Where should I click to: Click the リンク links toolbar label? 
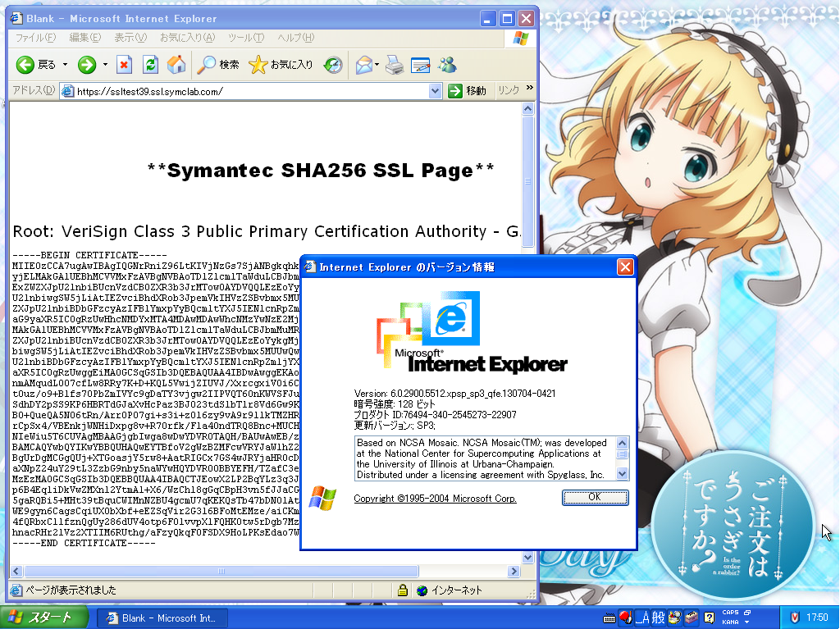(x=509, y=90)
